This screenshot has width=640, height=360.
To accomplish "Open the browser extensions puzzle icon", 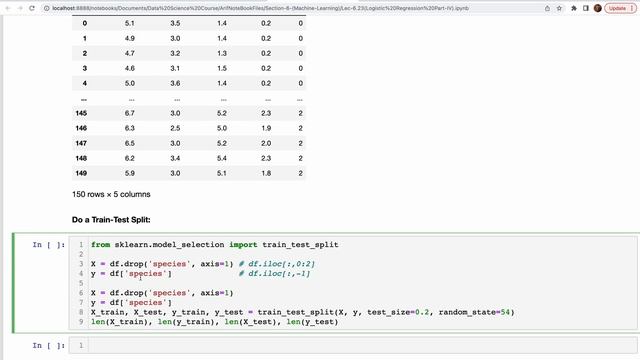I will pyautogui.click(x=574, y=8).
